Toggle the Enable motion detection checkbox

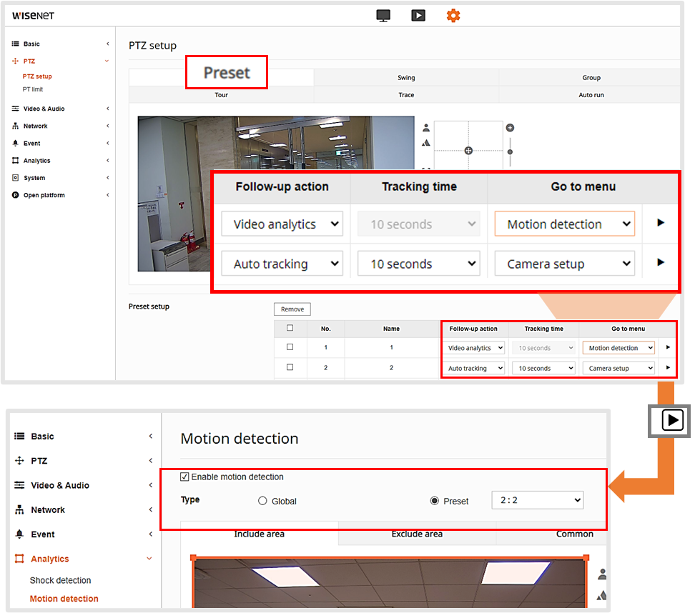point(185,477)
